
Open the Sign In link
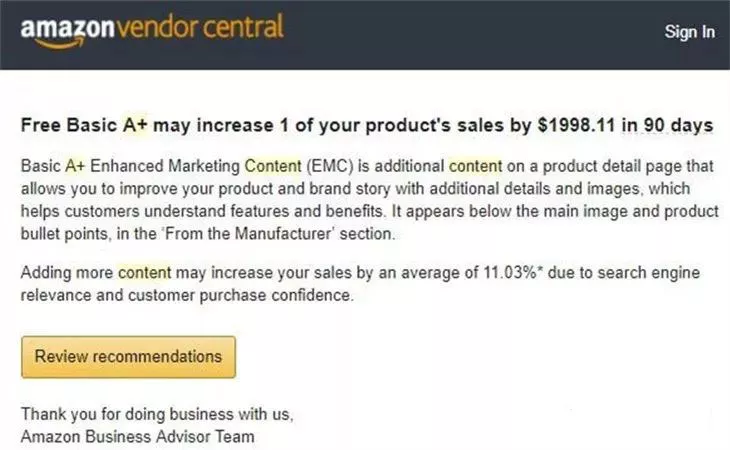tap(690, 32)
